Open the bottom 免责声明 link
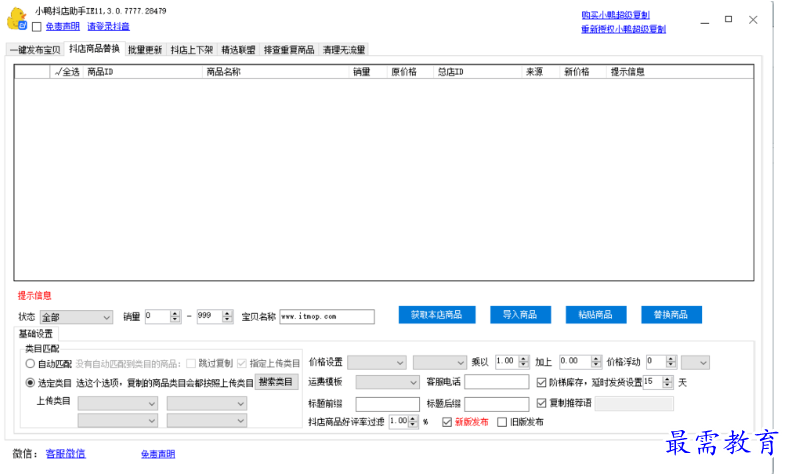 (158, 454)
